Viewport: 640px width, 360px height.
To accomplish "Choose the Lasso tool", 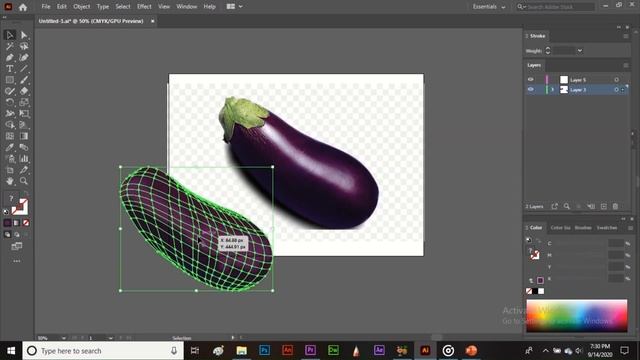I will (x=24, y=46).
